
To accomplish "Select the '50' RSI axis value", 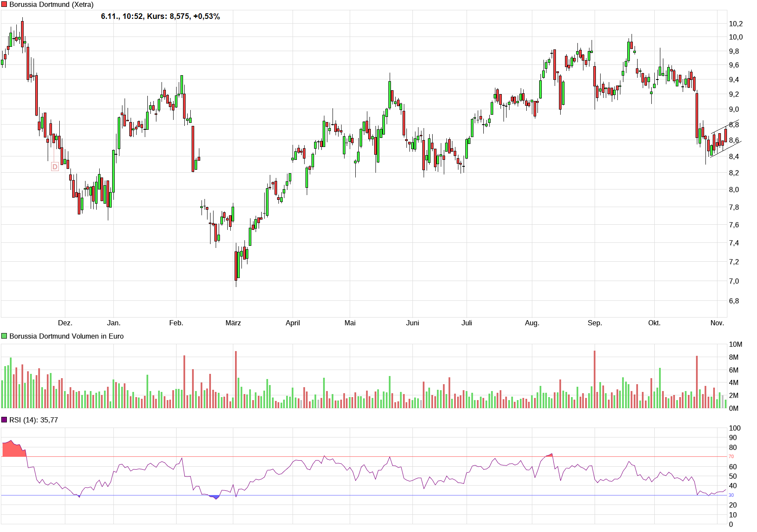I will [733, 476].
